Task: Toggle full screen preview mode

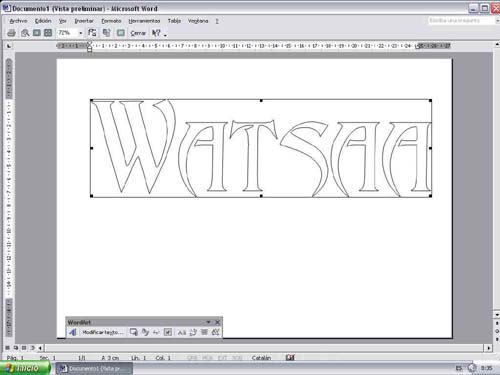Action: point(121,33)
